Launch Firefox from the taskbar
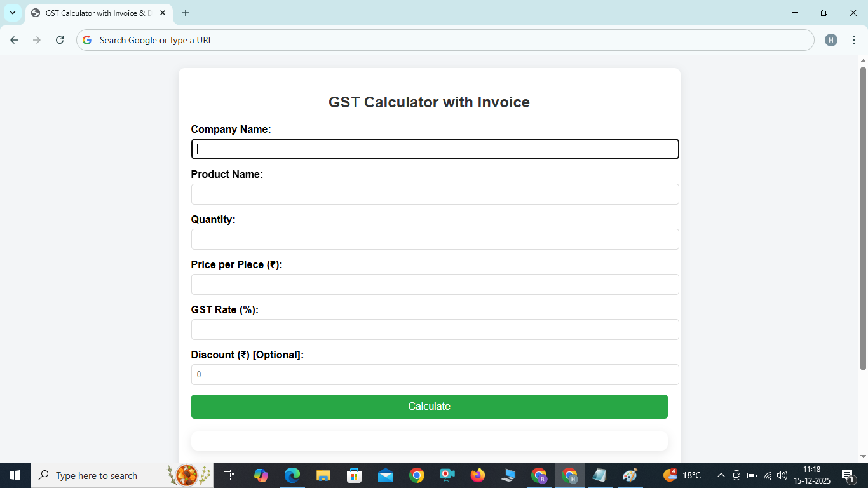 477,475
